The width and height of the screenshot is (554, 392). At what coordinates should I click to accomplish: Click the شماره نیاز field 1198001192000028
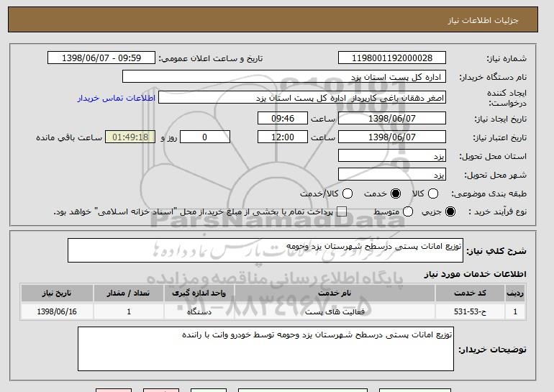[392, 58]
